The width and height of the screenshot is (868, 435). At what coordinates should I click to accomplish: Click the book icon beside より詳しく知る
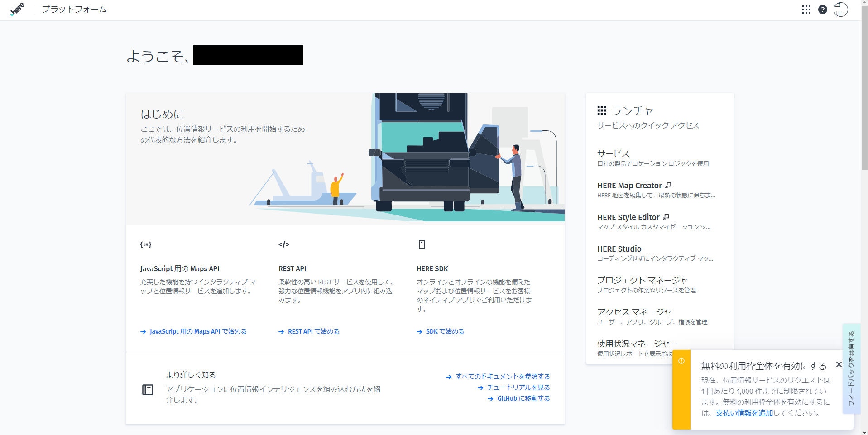tap(148, 390)
